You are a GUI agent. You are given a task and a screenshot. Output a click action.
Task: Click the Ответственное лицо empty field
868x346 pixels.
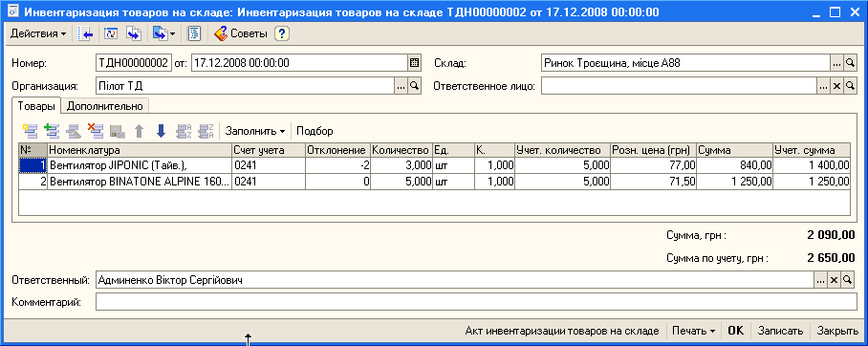click(680, 86)
